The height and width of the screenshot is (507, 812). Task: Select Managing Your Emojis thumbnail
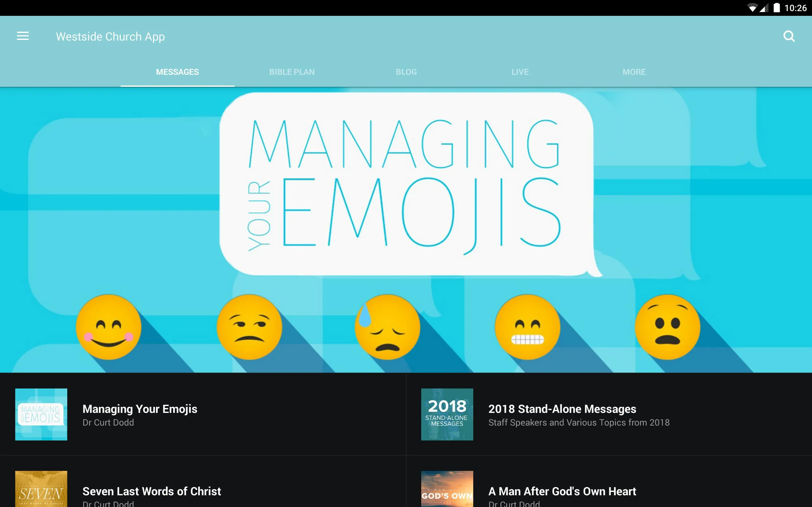coord(41,415)
